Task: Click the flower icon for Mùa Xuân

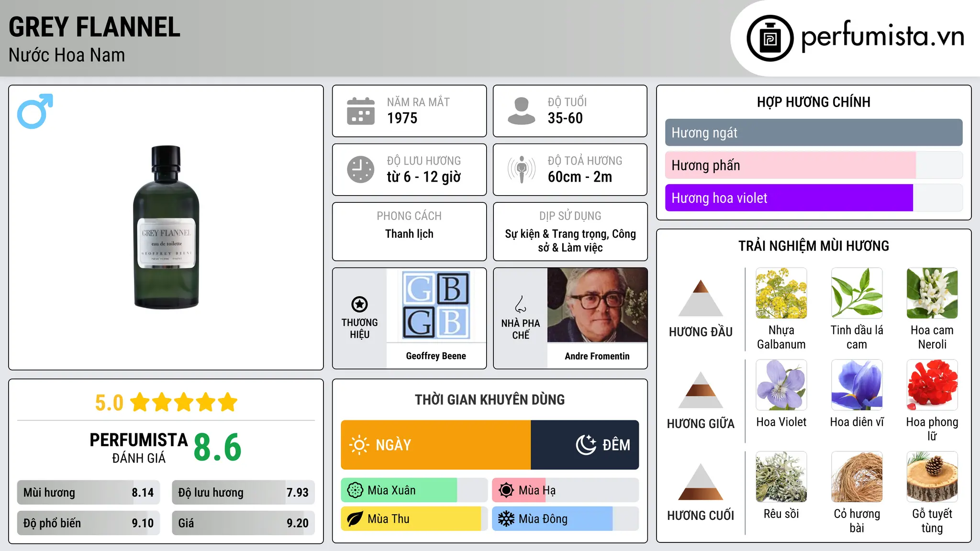Action: click(x=355, y=490)
